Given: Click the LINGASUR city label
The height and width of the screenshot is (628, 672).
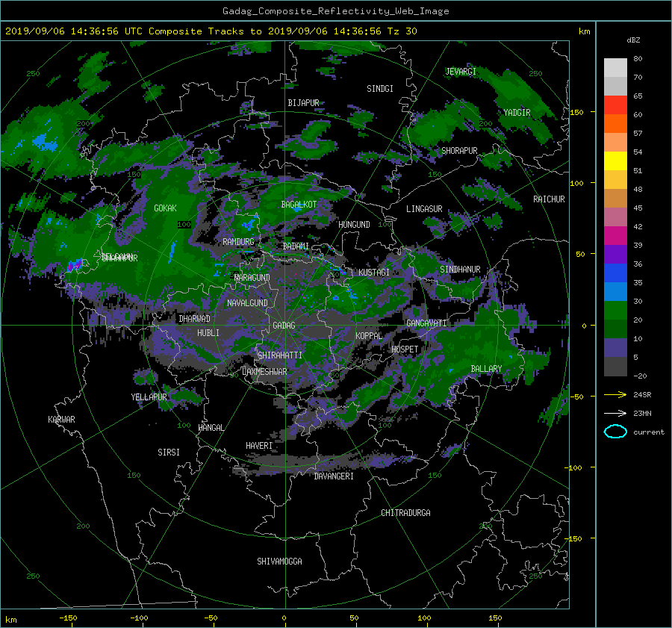Looking at the screenshot, I should [424, 209].
